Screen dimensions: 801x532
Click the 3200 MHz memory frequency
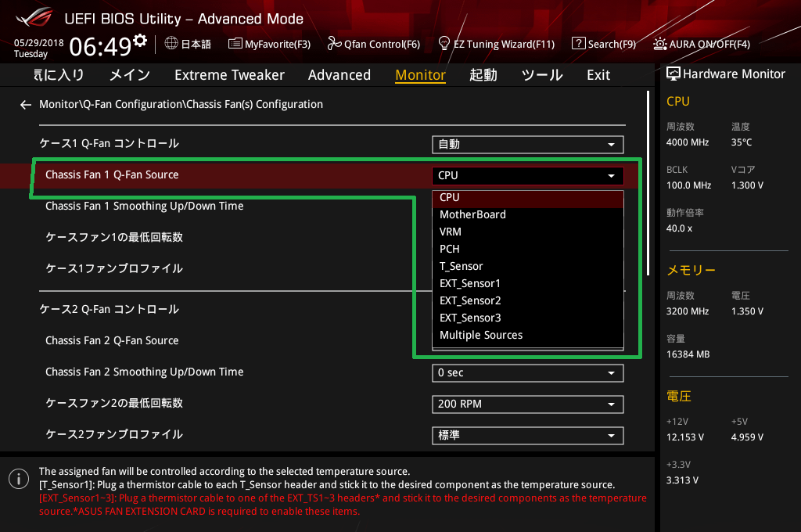(x=687, y=311)
